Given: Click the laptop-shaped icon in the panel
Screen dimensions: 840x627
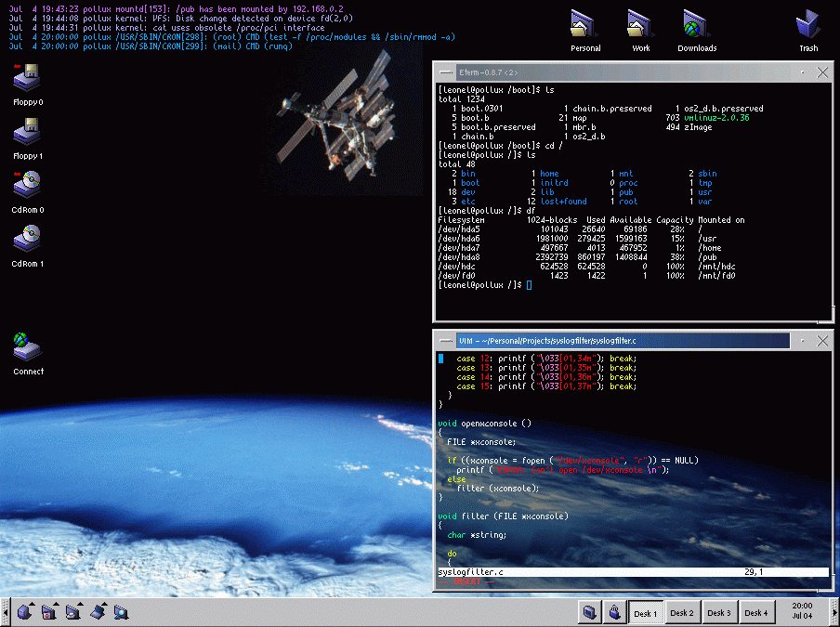Looking at the screenshot, I should tap(98, 611).
